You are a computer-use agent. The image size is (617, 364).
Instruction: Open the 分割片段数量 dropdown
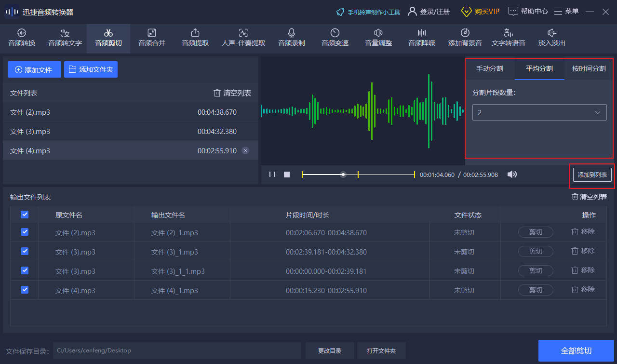(539, 112)
